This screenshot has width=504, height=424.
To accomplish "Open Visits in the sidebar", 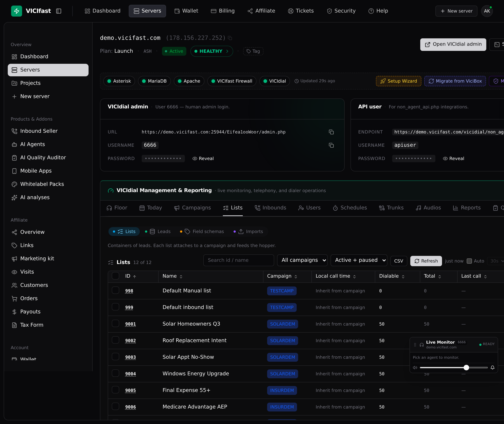I will point(48,272).
